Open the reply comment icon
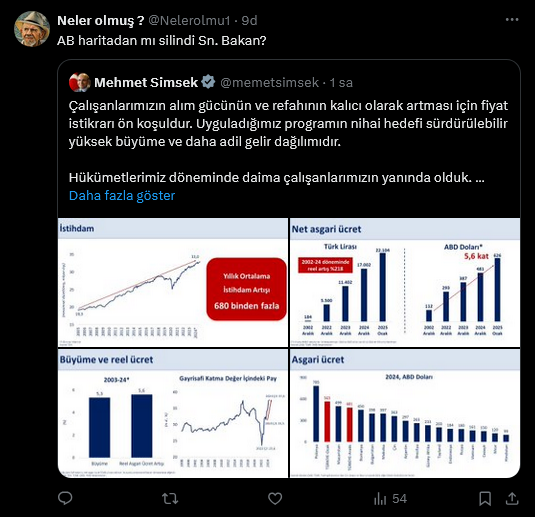Viewport: 535px width, 517px height. click(x=65, y=498)
